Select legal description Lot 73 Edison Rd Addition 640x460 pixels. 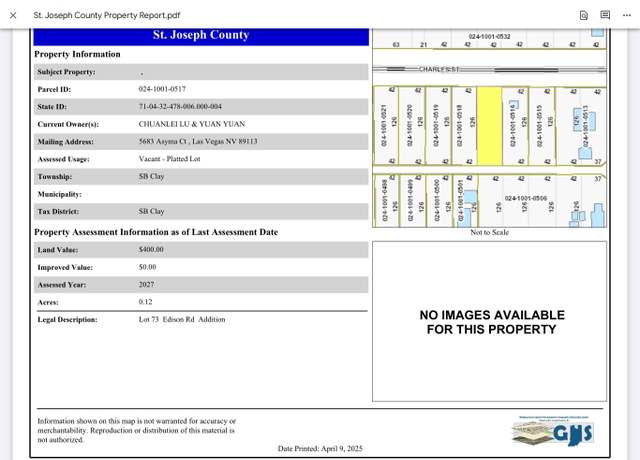point(182,320)
